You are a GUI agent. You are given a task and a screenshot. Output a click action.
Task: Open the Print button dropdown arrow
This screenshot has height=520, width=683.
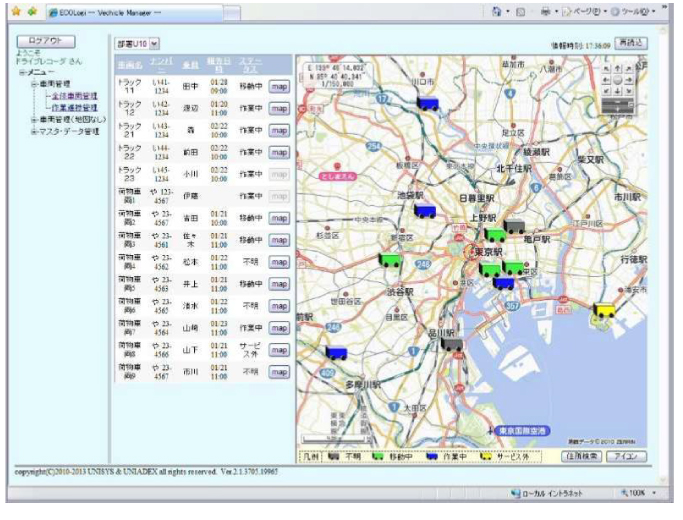[557, 12]
